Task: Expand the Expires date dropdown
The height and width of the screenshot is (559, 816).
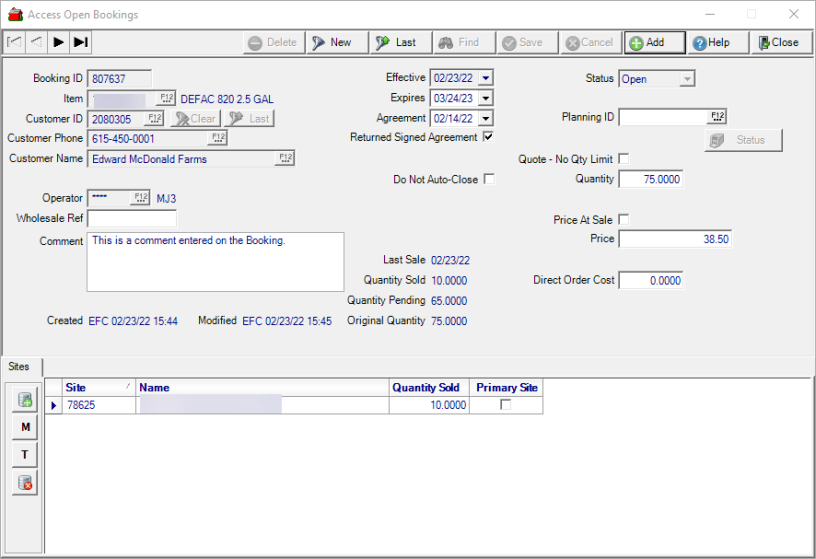Action: pos(485,98)
